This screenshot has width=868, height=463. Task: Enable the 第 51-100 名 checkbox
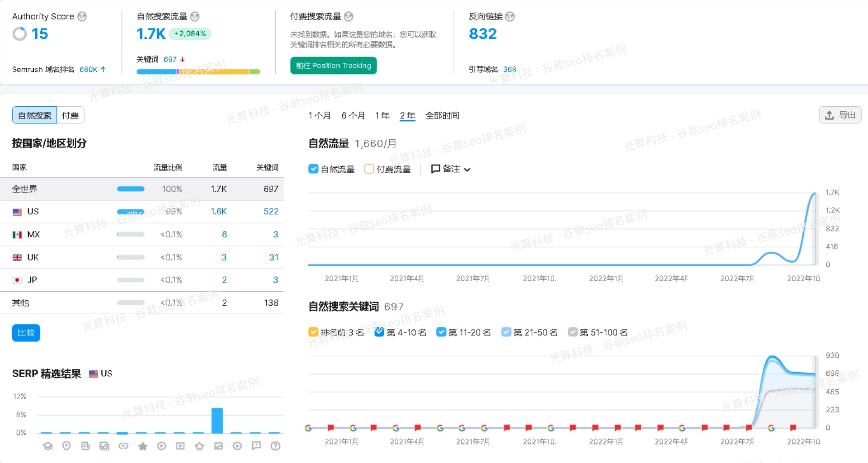click(572, 332)
